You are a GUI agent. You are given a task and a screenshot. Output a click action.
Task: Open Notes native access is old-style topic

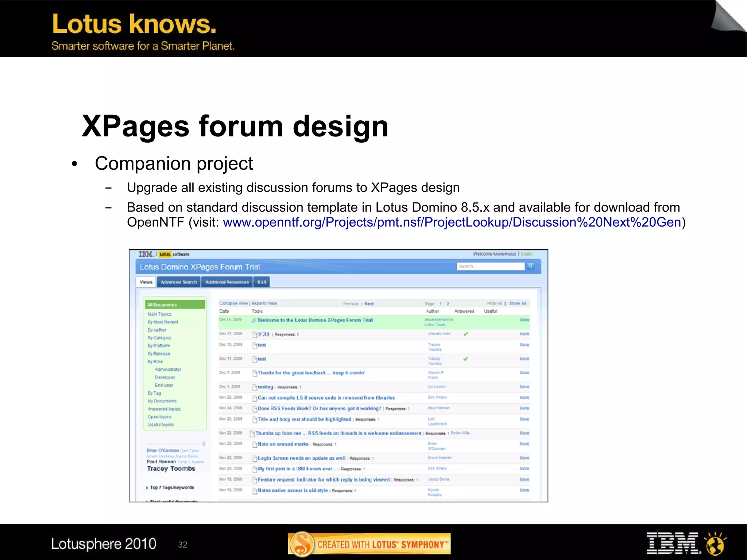293,491
